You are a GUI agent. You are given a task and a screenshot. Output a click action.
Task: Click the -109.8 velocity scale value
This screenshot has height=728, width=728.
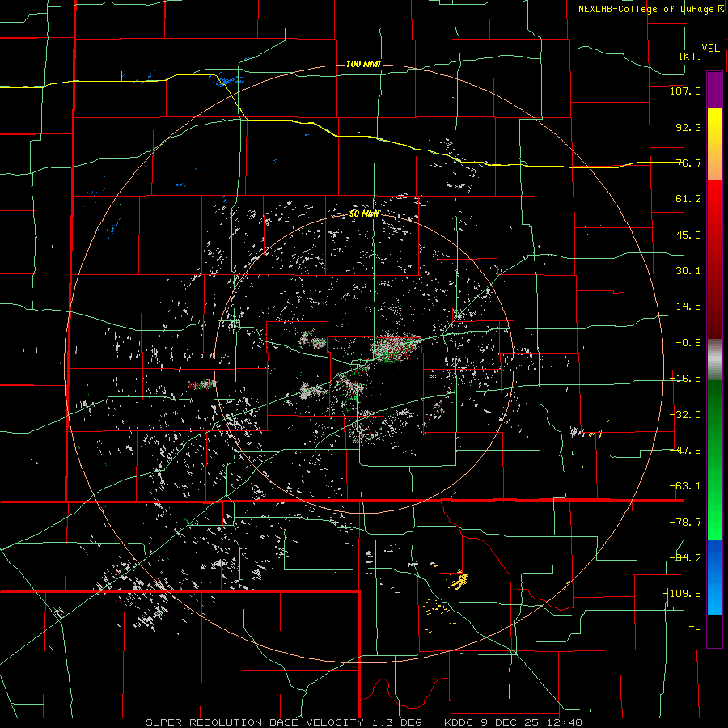(682, 594)
